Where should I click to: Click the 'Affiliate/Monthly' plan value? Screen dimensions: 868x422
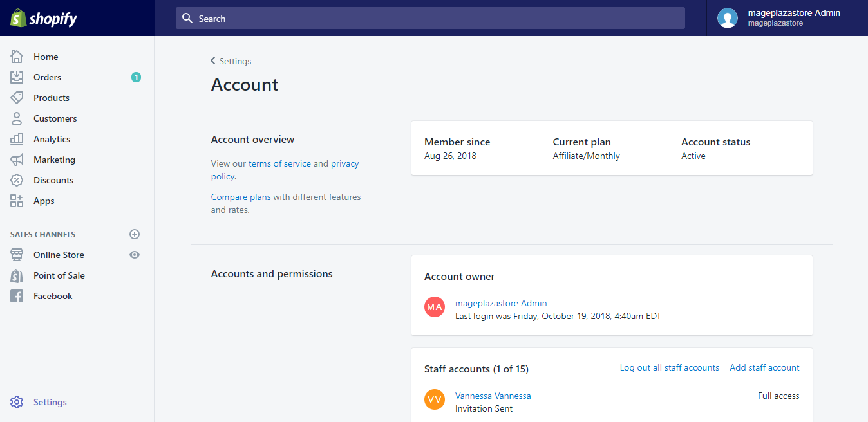tap(586, 156)
